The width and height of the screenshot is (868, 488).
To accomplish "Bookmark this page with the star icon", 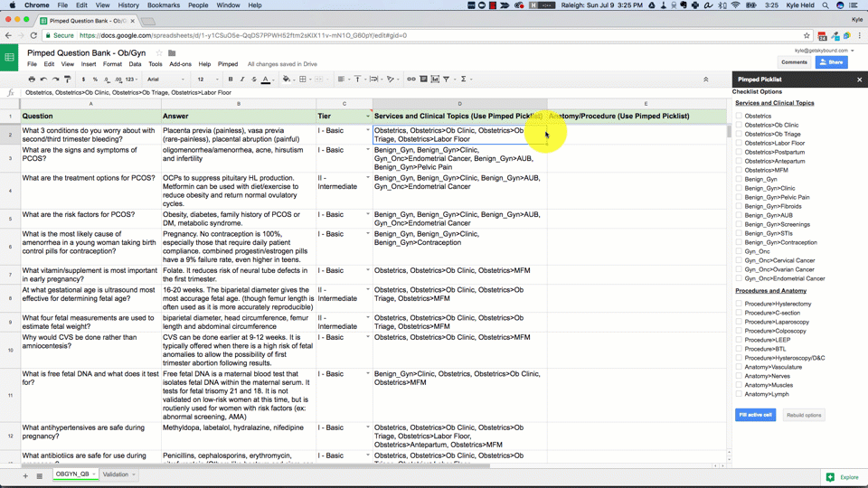I will (x=807, y=36).
